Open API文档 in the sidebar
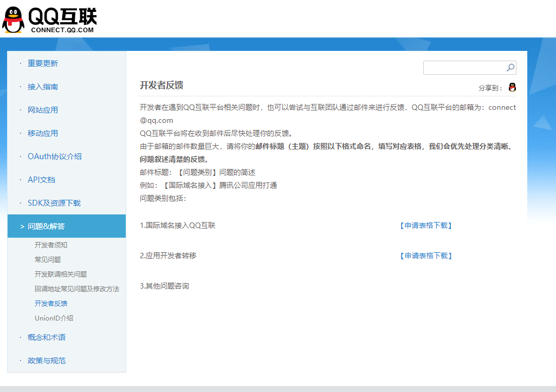The width and height of the screenshot is (556, 392). 42,180
